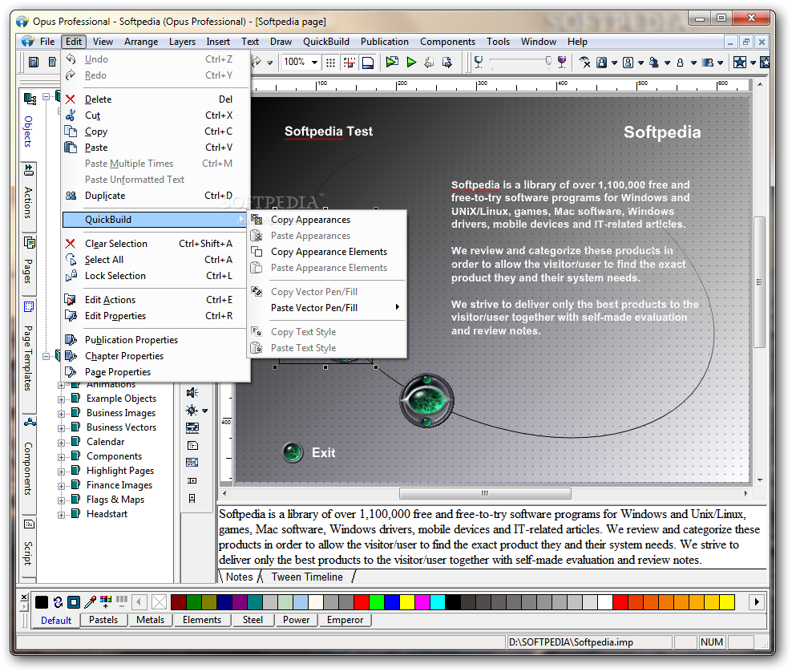Screen dimensions: 792x672
Task: Choose Lock Selection in Edit menu
Action: pos(156,276)
